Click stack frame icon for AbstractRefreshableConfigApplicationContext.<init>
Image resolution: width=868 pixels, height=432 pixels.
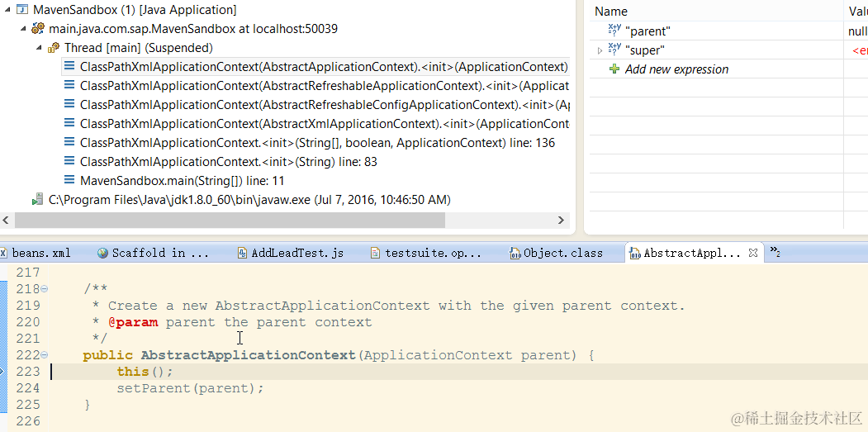click(x=69, y=104)
